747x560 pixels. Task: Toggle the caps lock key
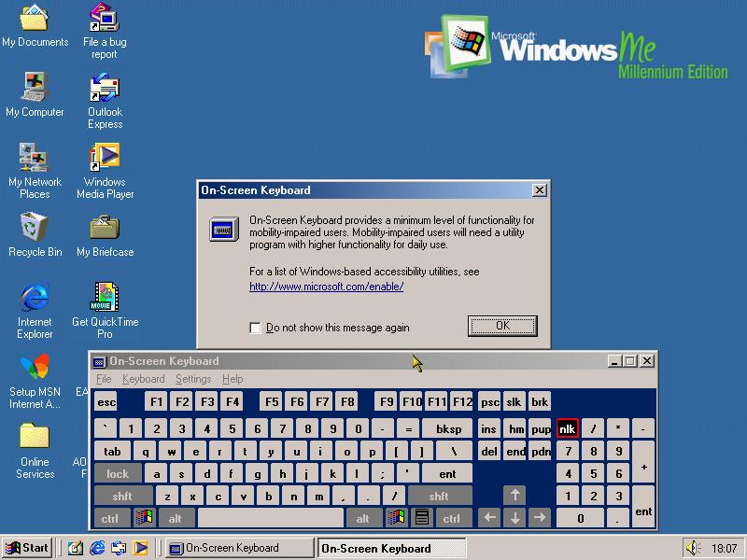pyautogui.click(x=118, y=474)
